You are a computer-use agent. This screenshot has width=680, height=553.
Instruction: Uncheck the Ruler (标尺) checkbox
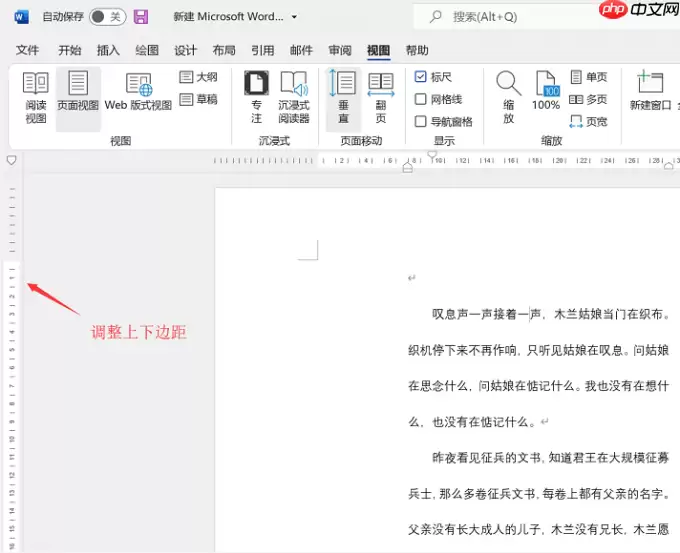(x=420, y=77)
